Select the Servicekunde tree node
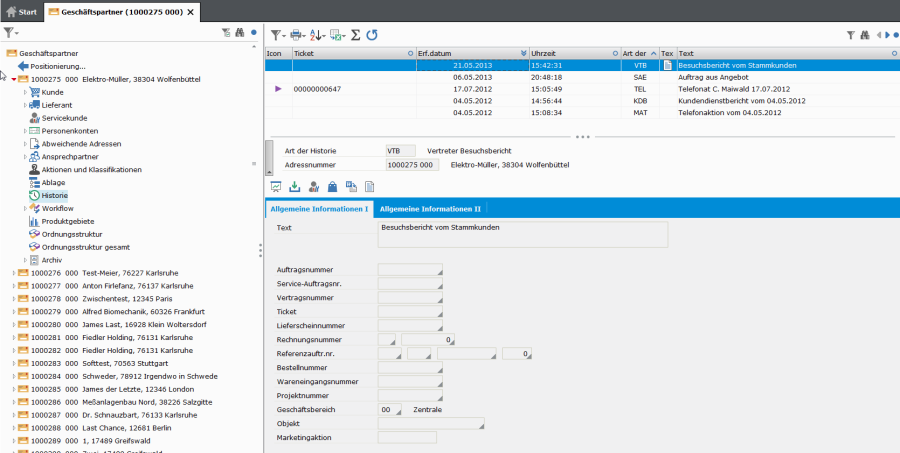This screenshot has height=453, width=900. click(64, 118)
